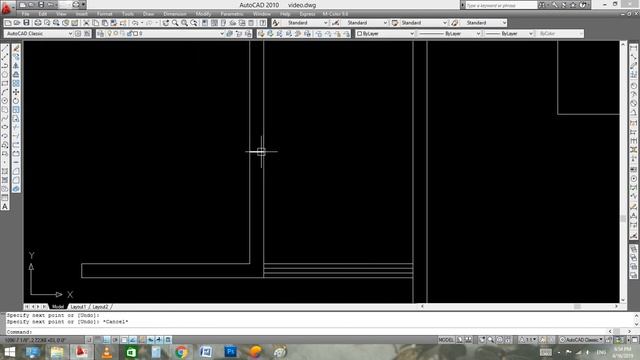Screen dimensions: 640x360
Task: Open the Format menu
Action: [104, 14]
